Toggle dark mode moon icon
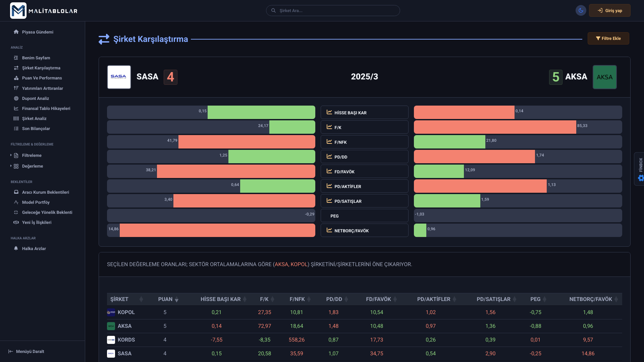 tap(581, 10)
